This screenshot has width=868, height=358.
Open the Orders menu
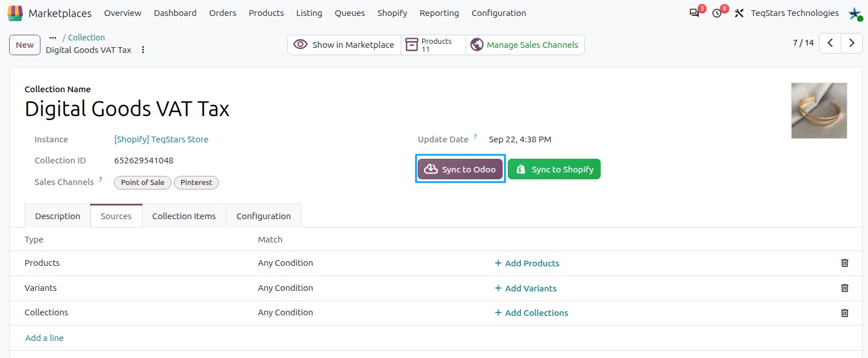point(223,13)
